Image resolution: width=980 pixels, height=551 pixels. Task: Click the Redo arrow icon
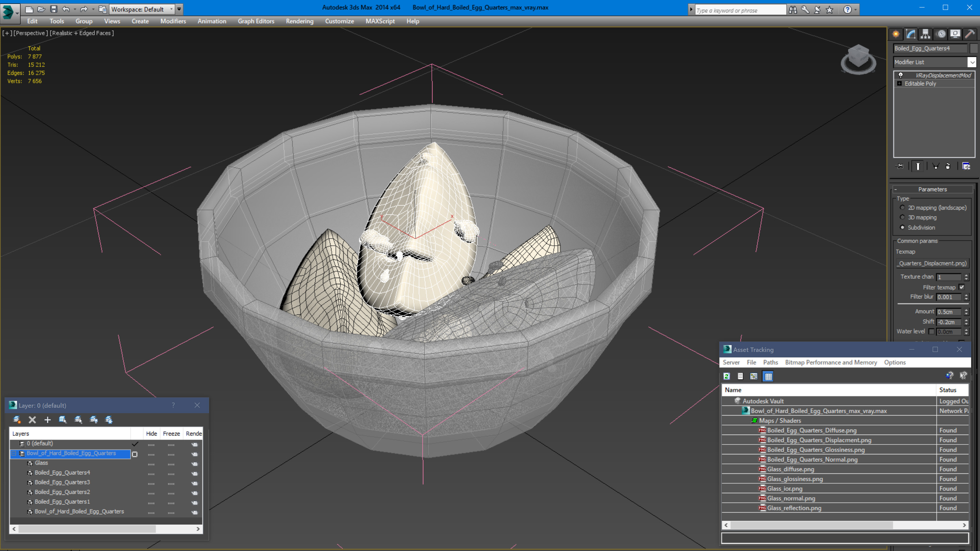click(84, 9)
